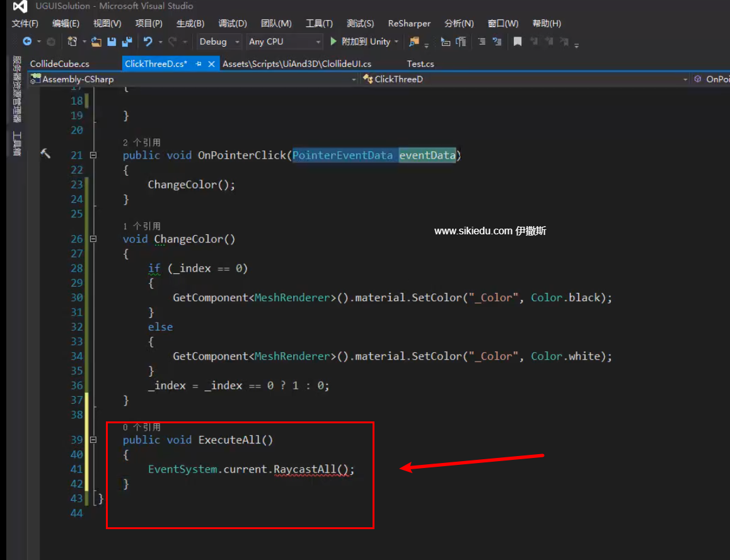Image resolution: width=730 pixels, height=560 pixels.
Task: Open the ClickThreeD type navigation dropdown
Action: (525, 79)
